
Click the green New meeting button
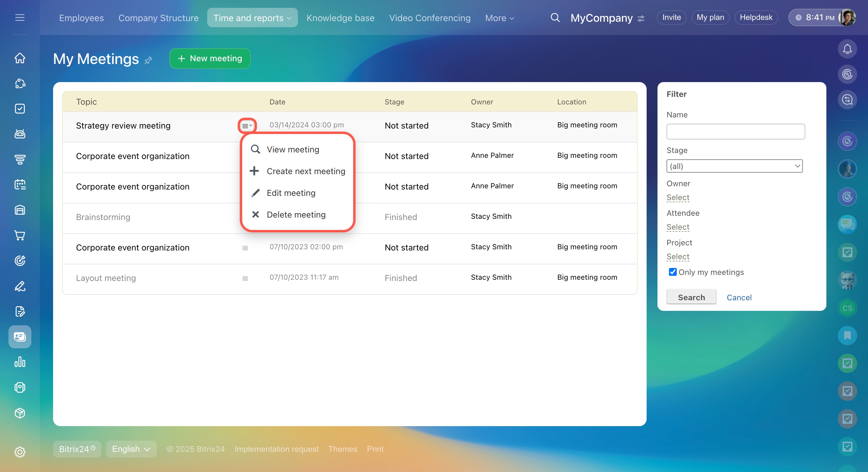click(210, 58)
